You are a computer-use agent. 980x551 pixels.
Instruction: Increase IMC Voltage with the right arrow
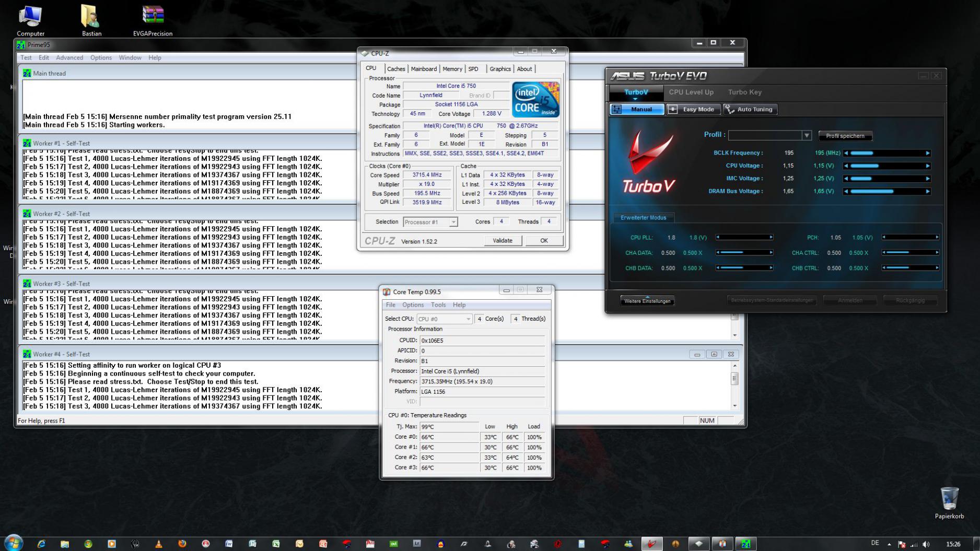pyautogui.click(x=928, y=179)
